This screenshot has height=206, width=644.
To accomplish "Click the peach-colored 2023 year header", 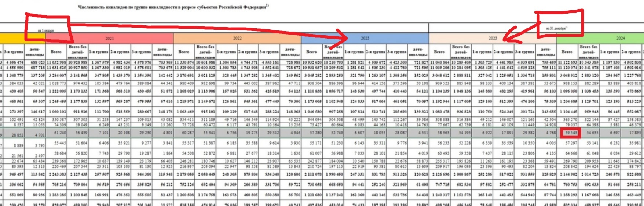I will (x=493, y=38).
